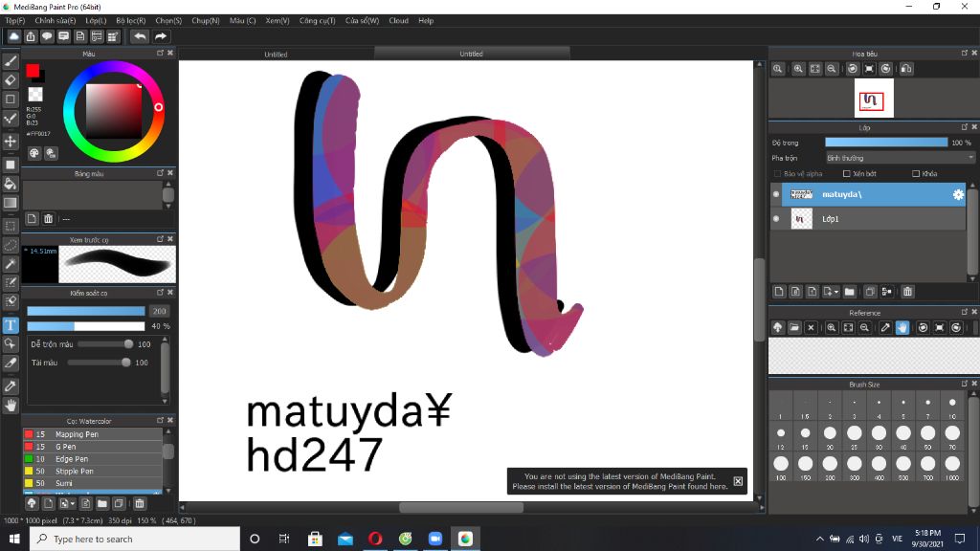
Task: Show hidden system tray icons
Action: pos(820,539)
